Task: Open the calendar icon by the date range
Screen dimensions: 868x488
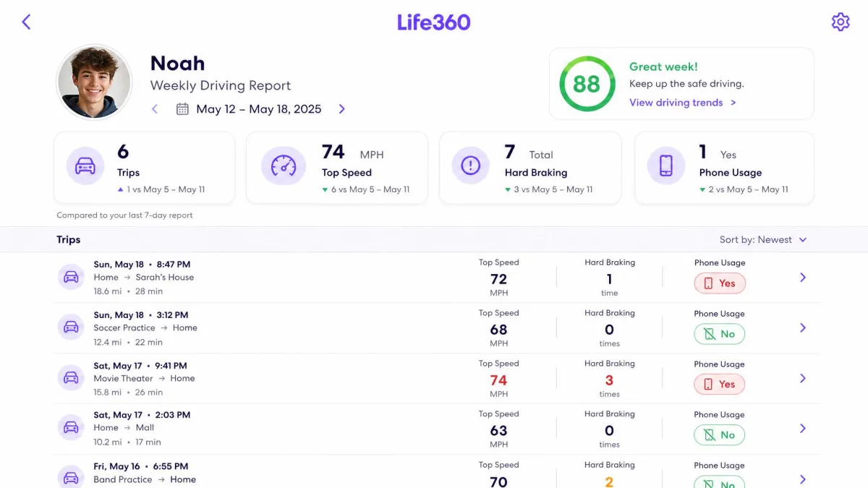Action: pos(182,109)
